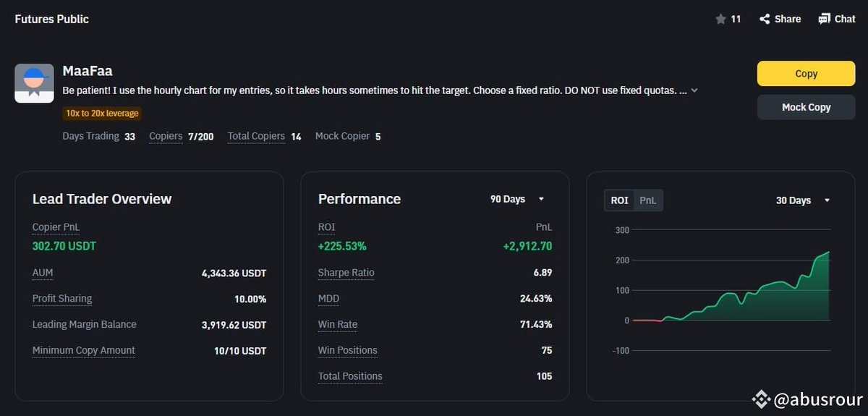Click the MDD label

tap(328, 299)
